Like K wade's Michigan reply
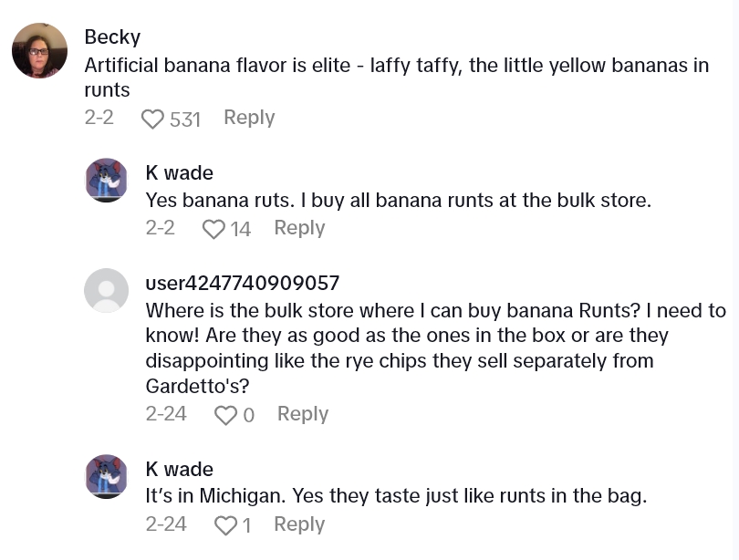This screenshot has height=560, width=739. [x=224, y=525]
